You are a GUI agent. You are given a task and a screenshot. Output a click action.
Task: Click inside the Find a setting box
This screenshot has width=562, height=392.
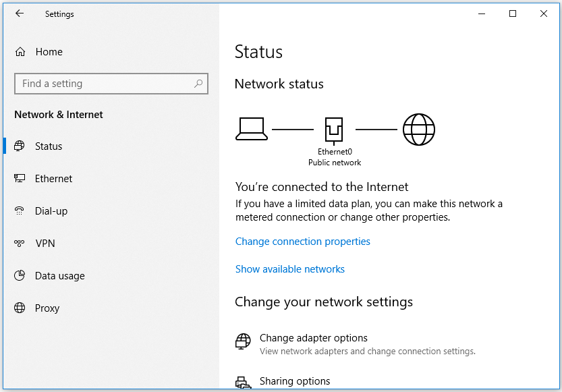[101, 83]
